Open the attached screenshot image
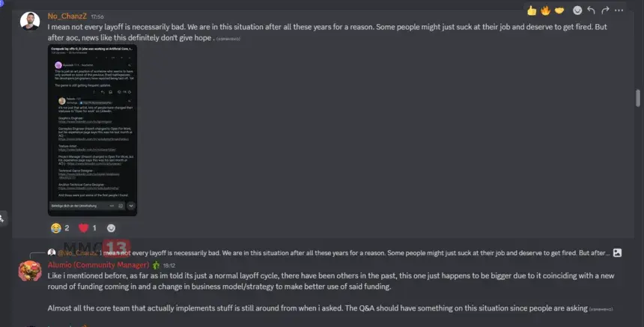 pos(91,130)
